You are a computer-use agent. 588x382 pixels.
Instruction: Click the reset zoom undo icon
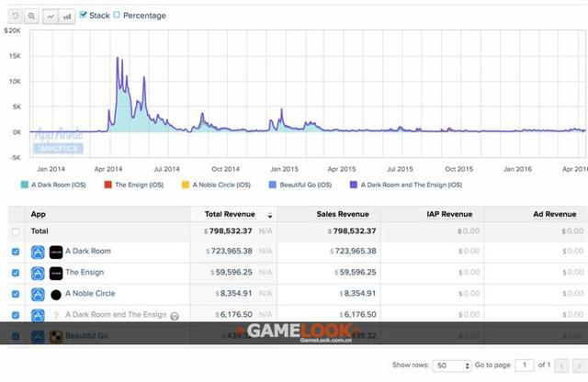click(13, 17)
